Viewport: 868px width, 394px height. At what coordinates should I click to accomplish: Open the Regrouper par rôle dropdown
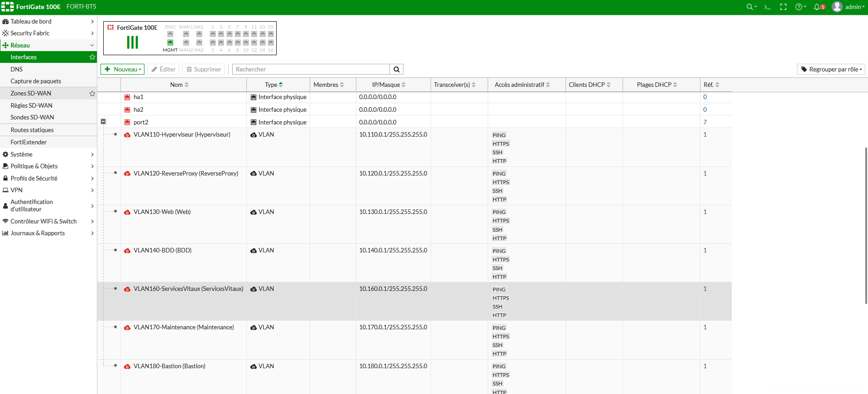[x=830, y=69]
